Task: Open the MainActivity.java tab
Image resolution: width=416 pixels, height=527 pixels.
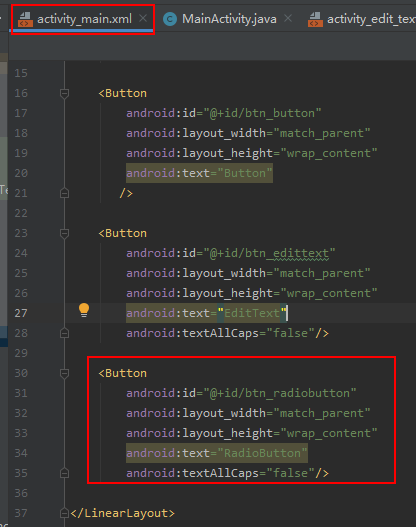Action: [x=229, y=19]
